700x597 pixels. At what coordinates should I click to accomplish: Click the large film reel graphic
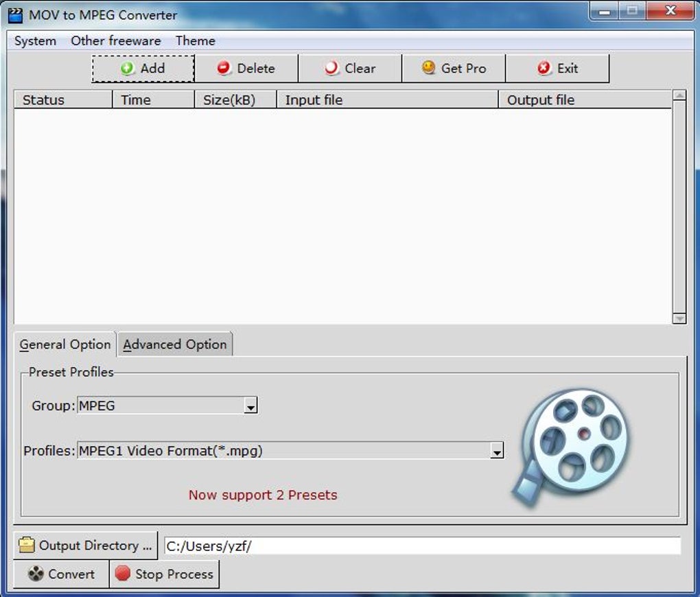(x=572, y=447)
